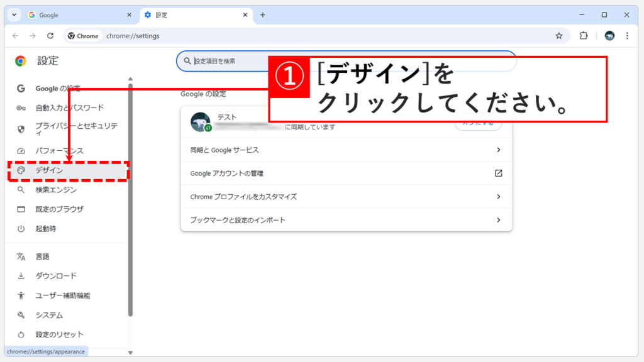Expand 同期と Google サービス
Viewport: 644px width, 362px height.
pos(346,150)
